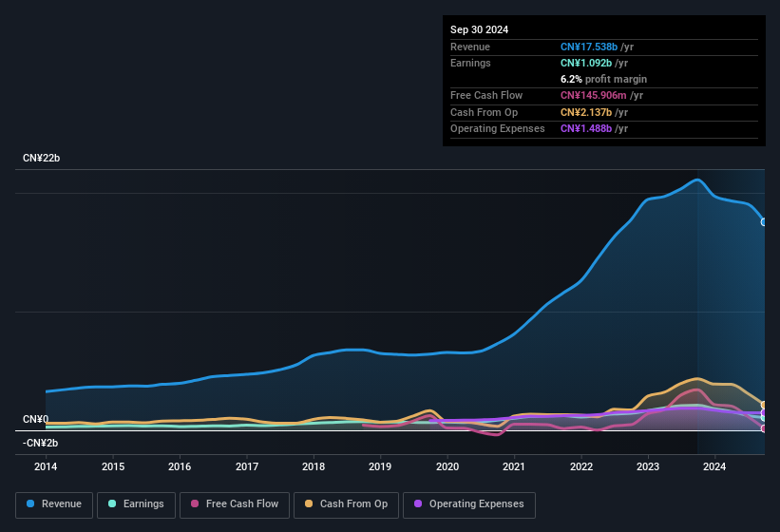Click the CN¥1.488b operating expenses value
The width and height of the screenshot is (780, 532).
(x=586, y=129)
